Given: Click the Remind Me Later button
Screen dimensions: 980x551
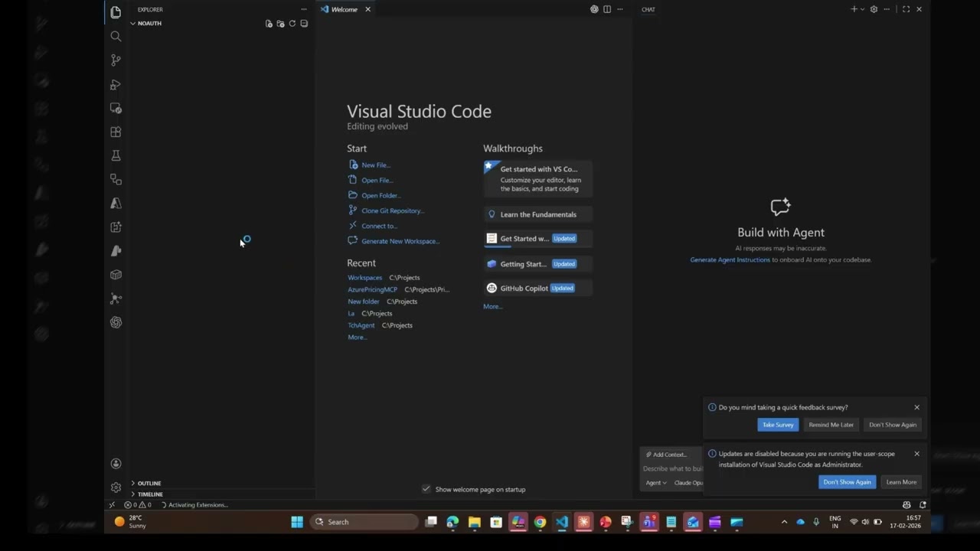Looking at the screenshot, I should pyautogui.click(x=831, y=425).
